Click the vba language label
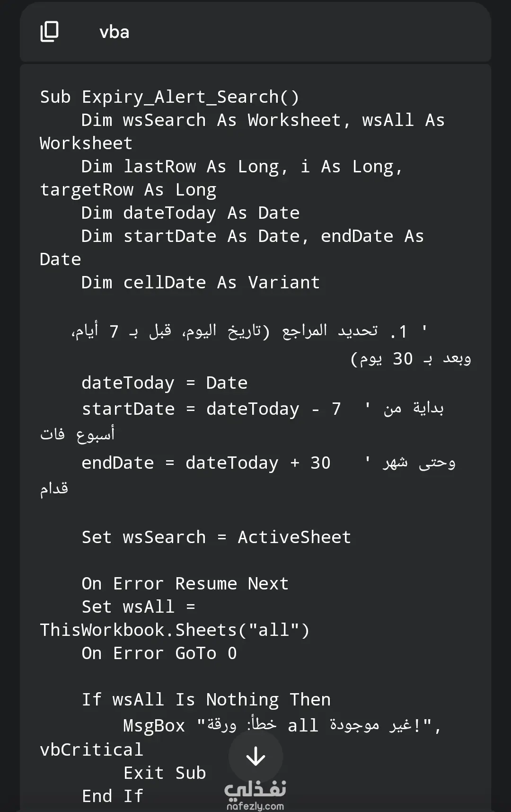Screen dimensions: 511x812 (x=115, y=32)
